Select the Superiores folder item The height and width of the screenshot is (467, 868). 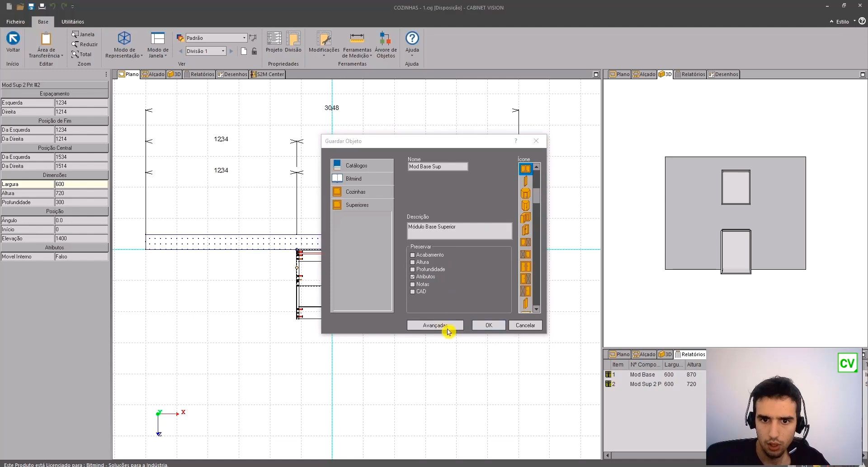[362, 205]
